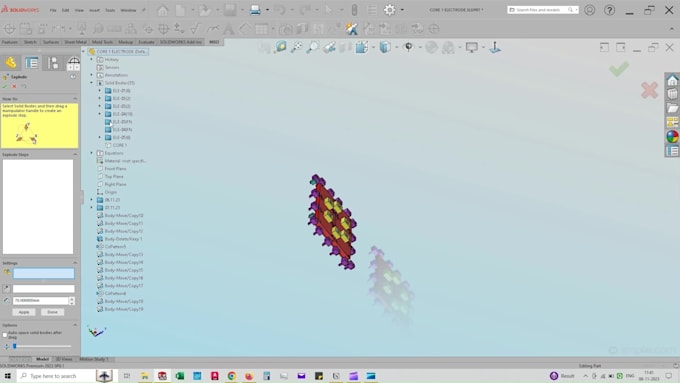
Task: Open the DimXpertManager crosshair tab icon
Action: coord(73,63)
